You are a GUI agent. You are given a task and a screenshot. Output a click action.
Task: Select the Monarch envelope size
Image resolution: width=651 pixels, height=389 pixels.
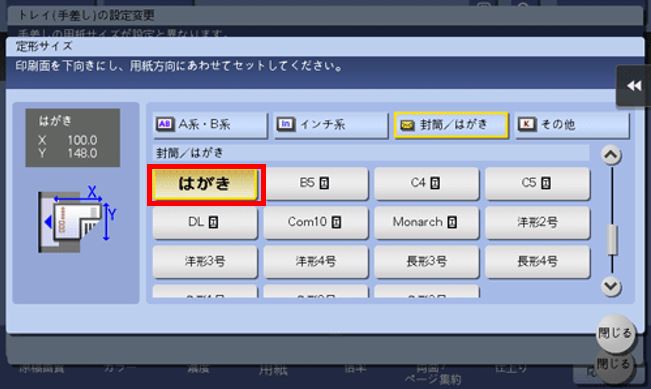(426, 222)
